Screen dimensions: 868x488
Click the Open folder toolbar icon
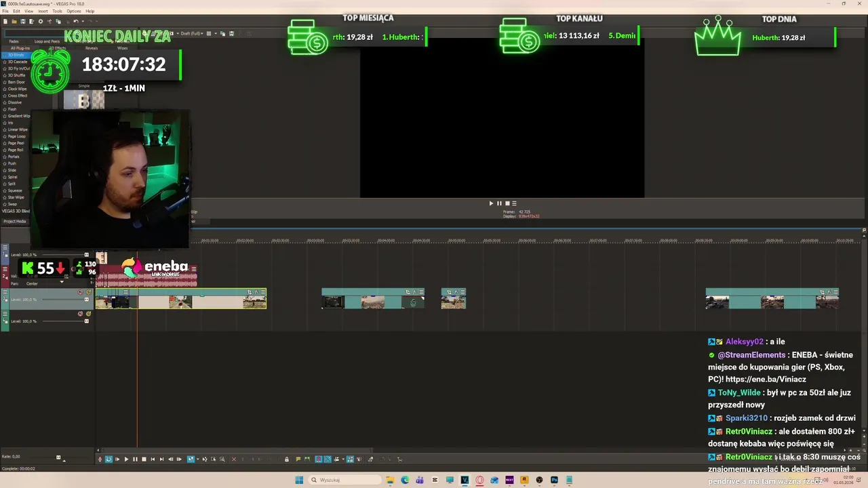tap(14, 21)
